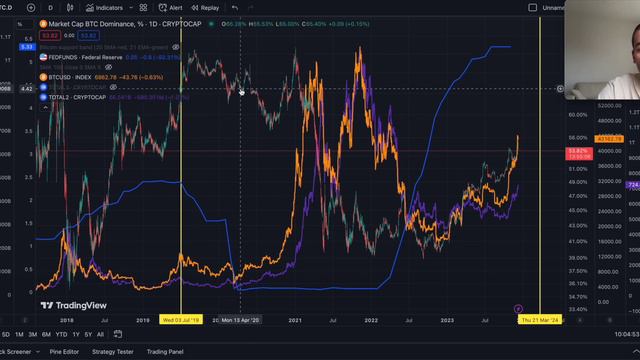
Task: Set range to 1Y
Action: 76,334
